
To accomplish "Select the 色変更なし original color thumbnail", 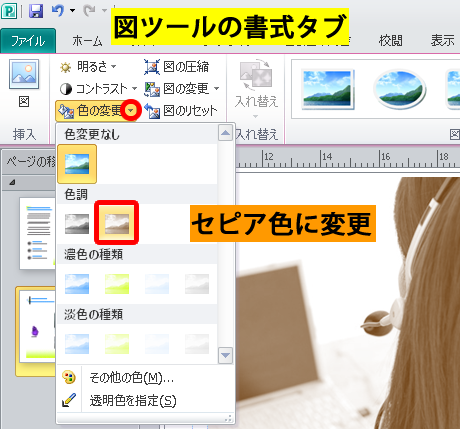I will (x=77, y=164).
